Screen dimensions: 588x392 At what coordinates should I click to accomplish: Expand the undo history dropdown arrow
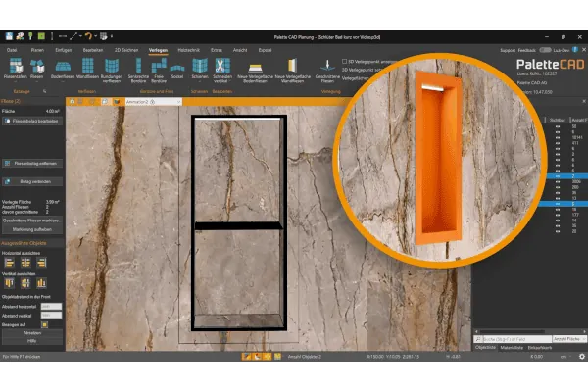coord(95,36)
